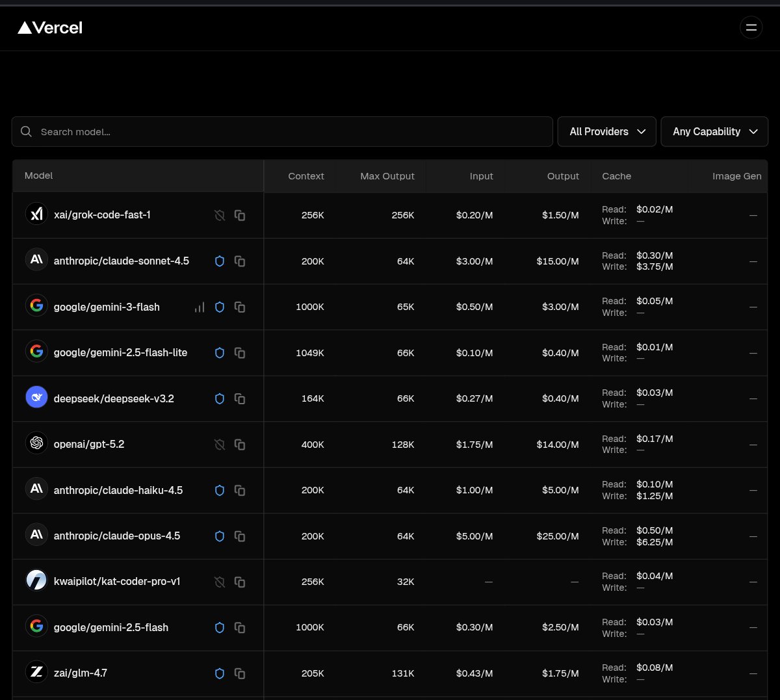Screen dimensions: 780x700
Task: Click the Image Gen column header
Action: [737, 176]
